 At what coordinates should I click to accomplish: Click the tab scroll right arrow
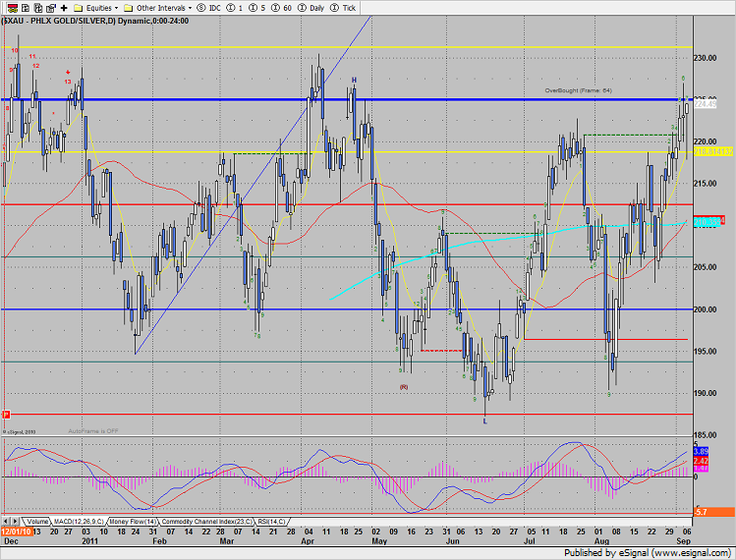tap(15, 521)
